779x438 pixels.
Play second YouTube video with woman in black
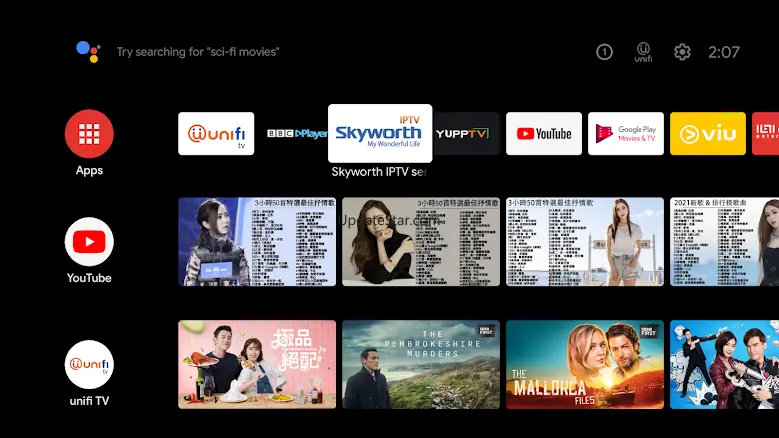[x=421, y=242]
